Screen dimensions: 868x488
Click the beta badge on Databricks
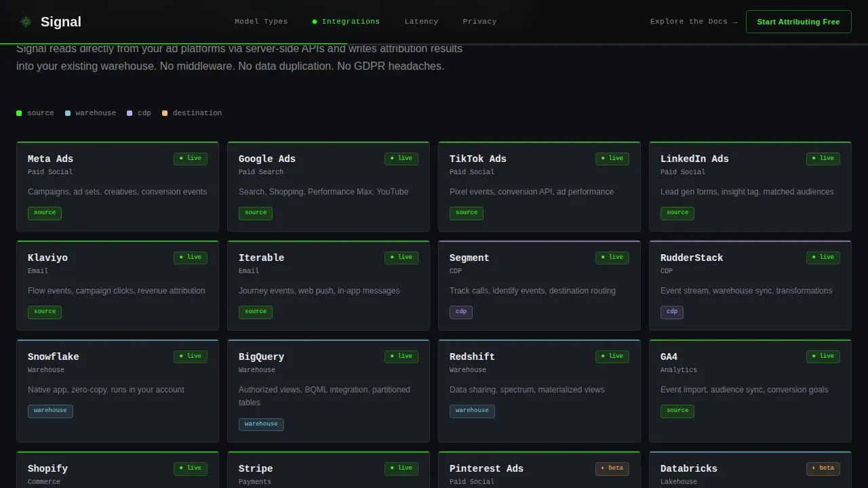pyautogui.click(x=823, y=468)
